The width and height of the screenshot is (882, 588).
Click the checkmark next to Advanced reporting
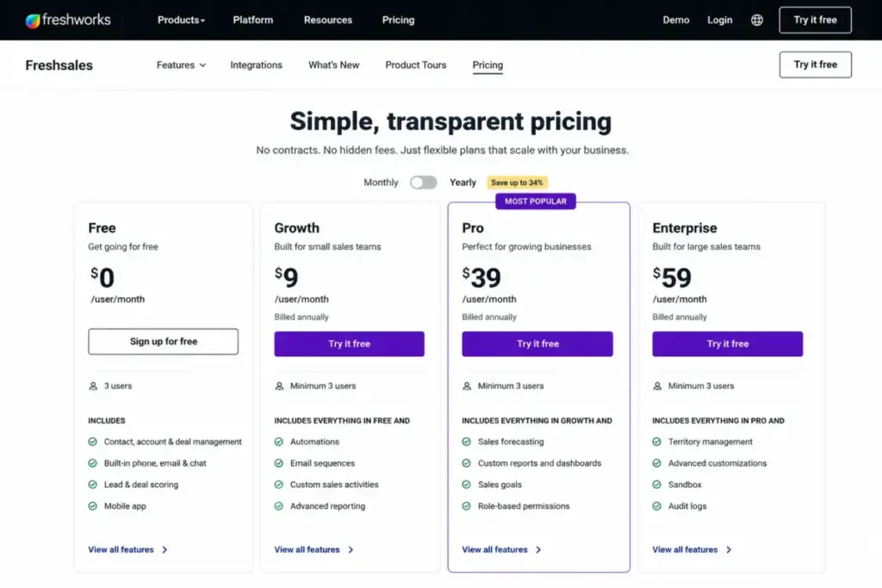point(278,506)
